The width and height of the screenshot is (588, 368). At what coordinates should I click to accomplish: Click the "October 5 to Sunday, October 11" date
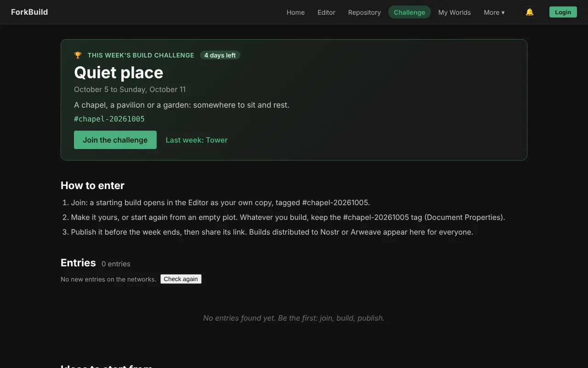point(130,89)
